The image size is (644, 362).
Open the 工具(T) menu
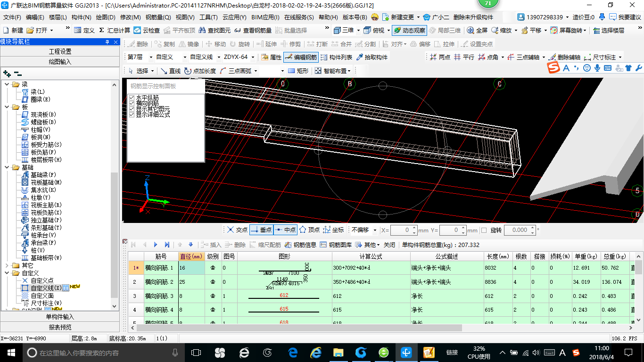pyautogui.click(x=208, y=17)
